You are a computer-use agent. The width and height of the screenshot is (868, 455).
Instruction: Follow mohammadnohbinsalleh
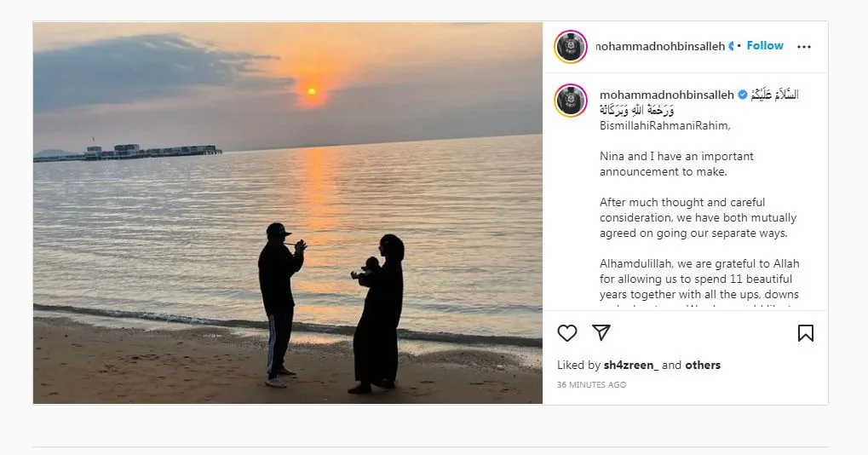[x=765, y=46]
